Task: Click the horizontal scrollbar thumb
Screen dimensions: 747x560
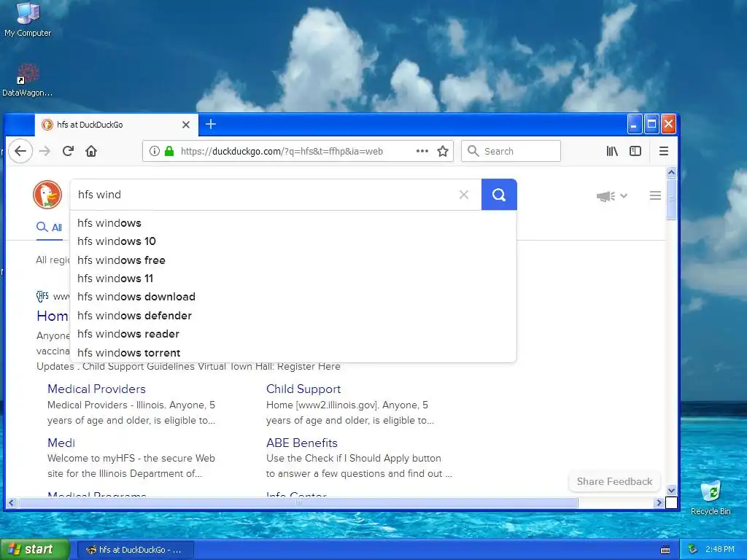Action: click(298, 502)
